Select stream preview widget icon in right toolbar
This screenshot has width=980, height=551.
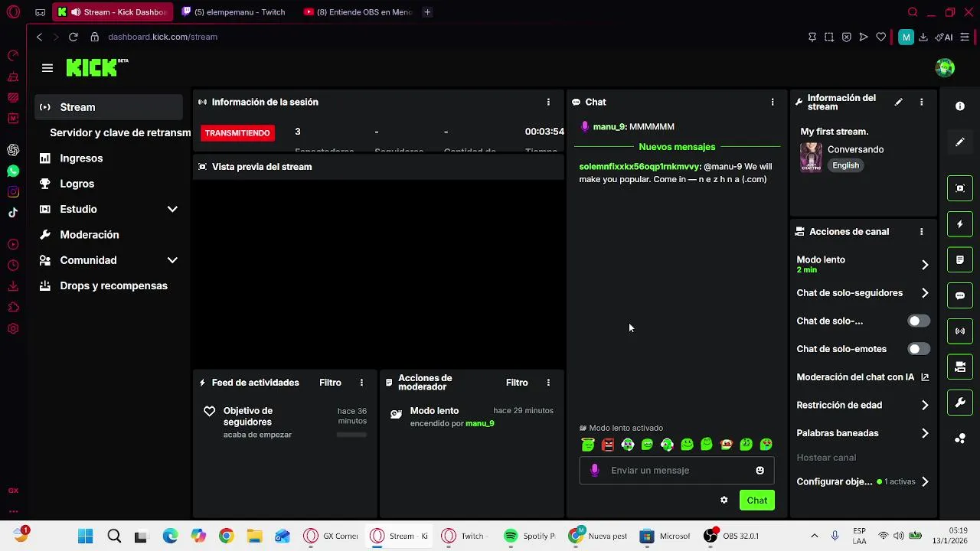(960, 188)
